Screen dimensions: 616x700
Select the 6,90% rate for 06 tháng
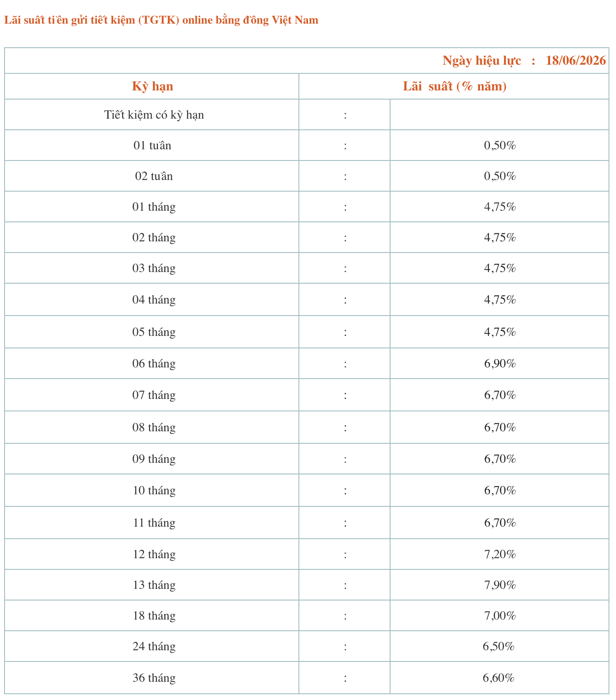coord(500,364)
